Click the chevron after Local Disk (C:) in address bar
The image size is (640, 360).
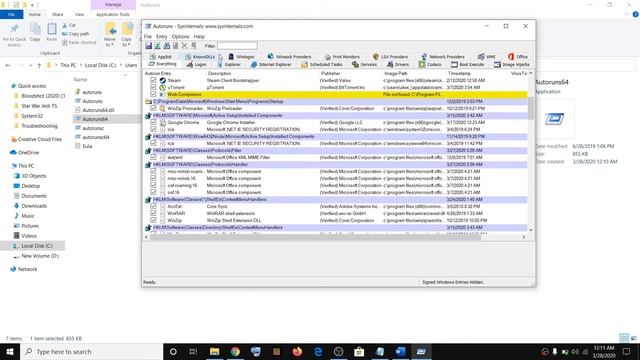121,65
